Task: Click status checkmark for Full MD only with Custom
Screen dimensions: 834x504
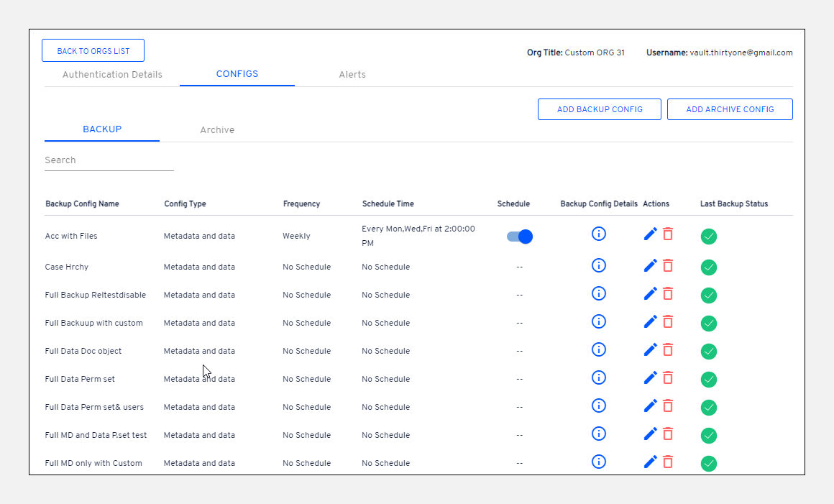Action: tap(709, 464)
